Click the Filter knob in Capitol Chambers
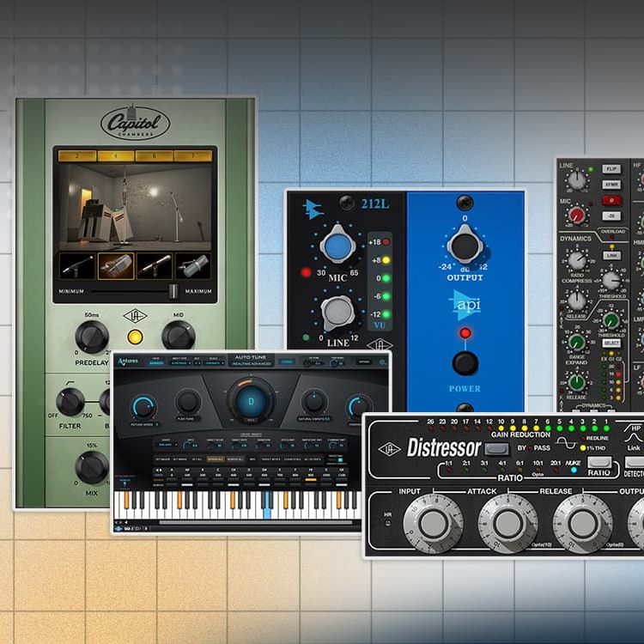Viewport: 644px width, 644px height. coord(70,402)
